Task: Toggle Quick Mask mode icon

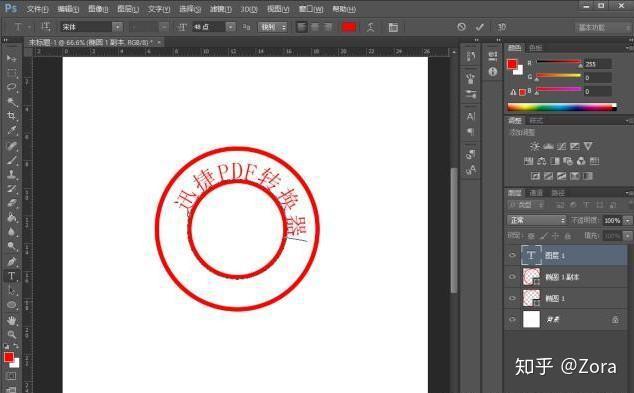Action: click(x=11, y=376)
